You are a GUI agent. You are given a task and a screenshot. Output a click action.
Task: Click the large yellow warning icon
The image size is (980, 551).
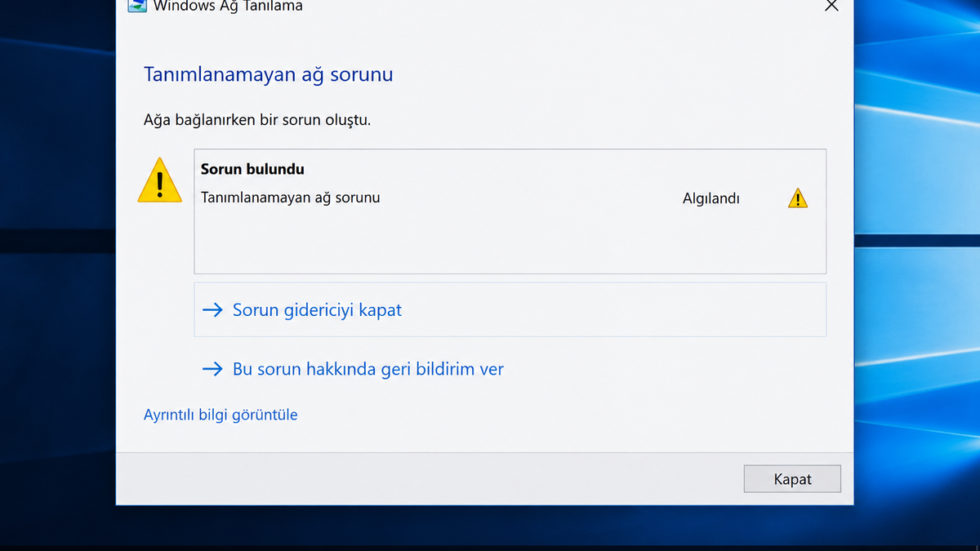click(160, 180)
